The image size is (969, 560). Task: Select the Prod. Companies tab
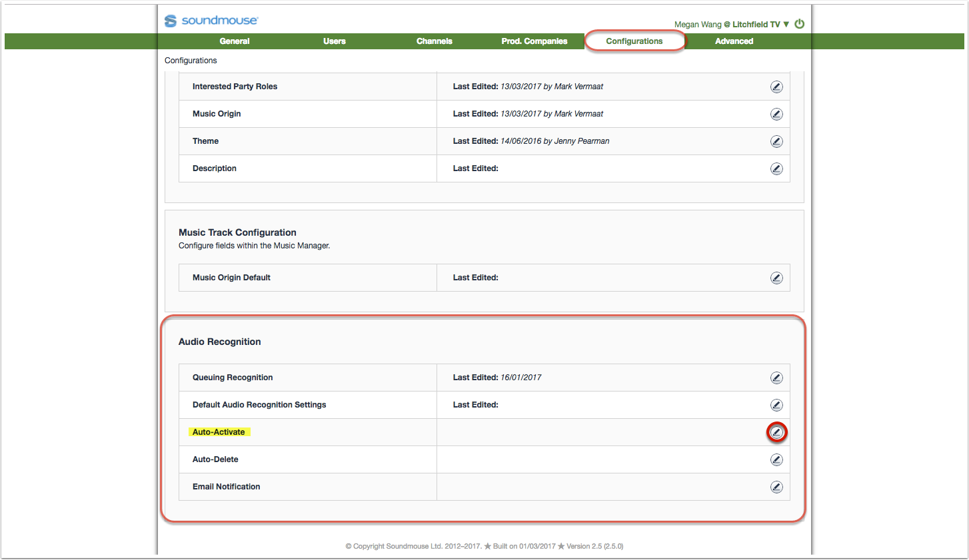[x=534, y=41]
